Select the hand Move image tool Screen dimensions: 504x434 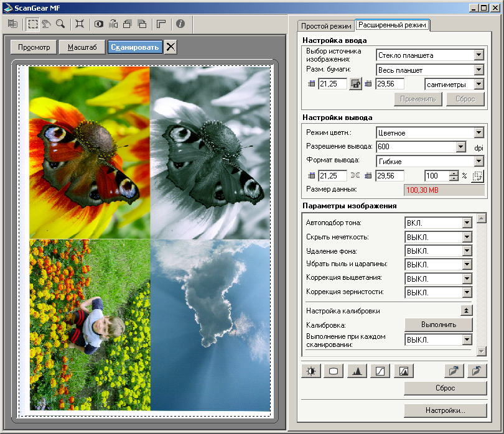point(46,24)
